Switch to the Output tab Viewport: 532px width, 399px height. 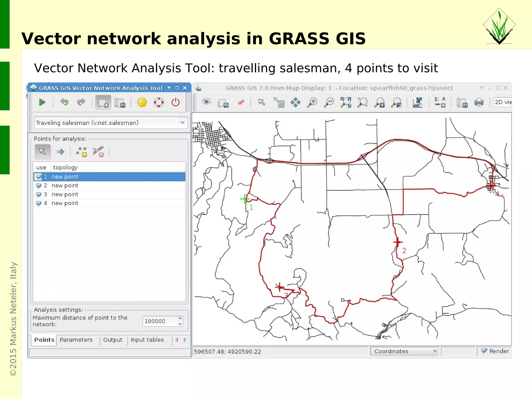tap(112, 340)
